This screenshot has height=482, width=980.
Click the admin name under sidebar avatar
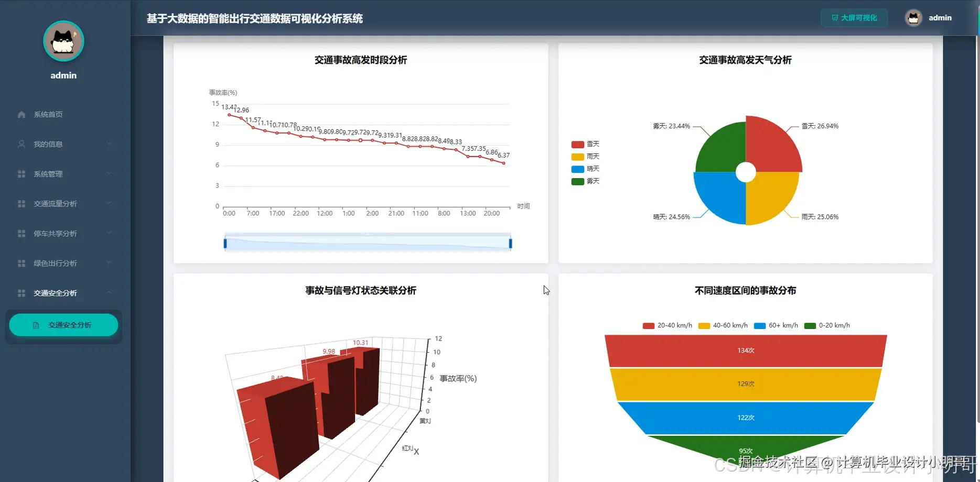coord(63,75)
